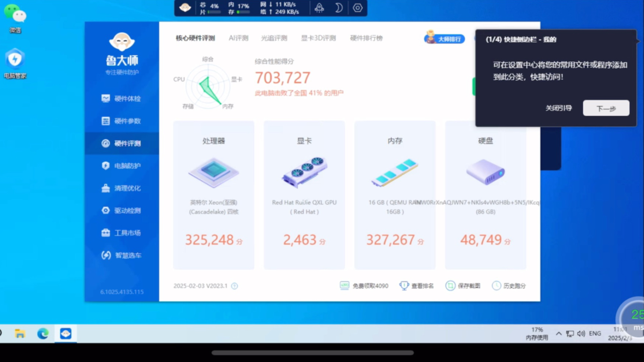
Task: Click the floating bar 鲁大师 avatar icon
Action: 185,8
